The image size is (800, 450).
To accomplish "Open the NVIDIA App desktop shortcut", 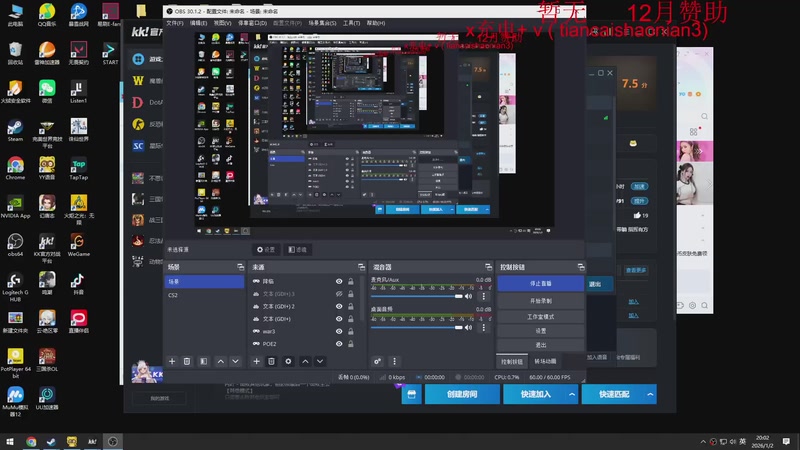I will point(15,207).
